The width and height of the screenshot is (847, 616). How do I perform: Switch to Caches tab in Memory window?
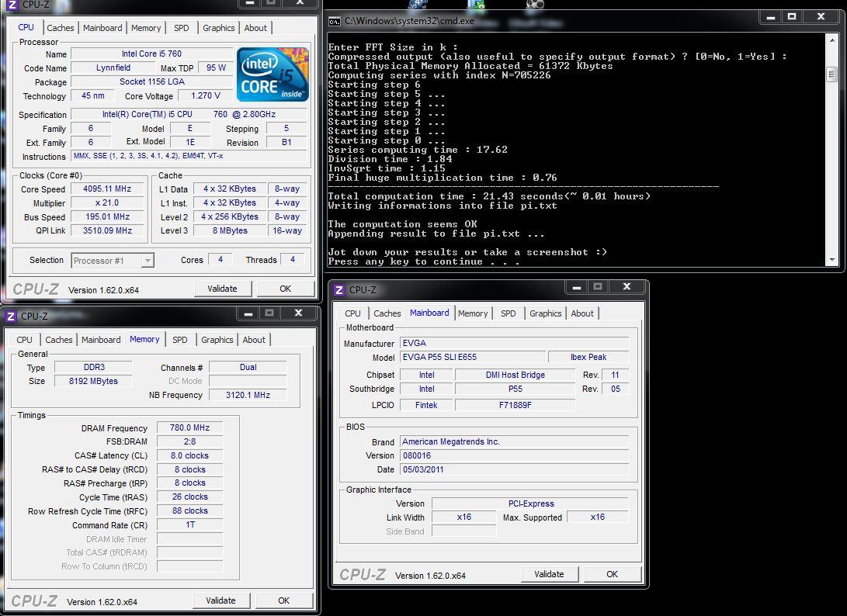[x=59, y=340]
